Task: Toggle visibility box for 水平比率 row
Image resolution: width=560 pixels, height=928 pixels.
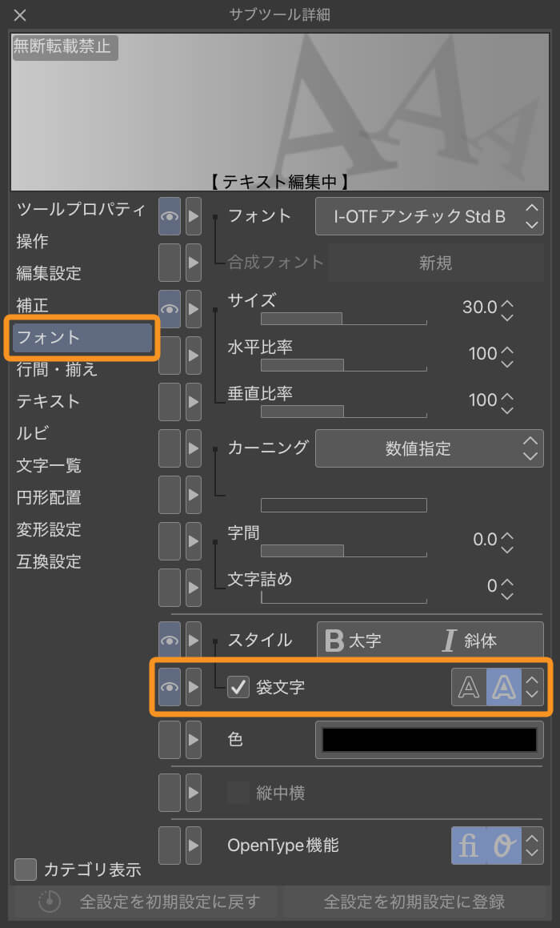Action: 170,355
